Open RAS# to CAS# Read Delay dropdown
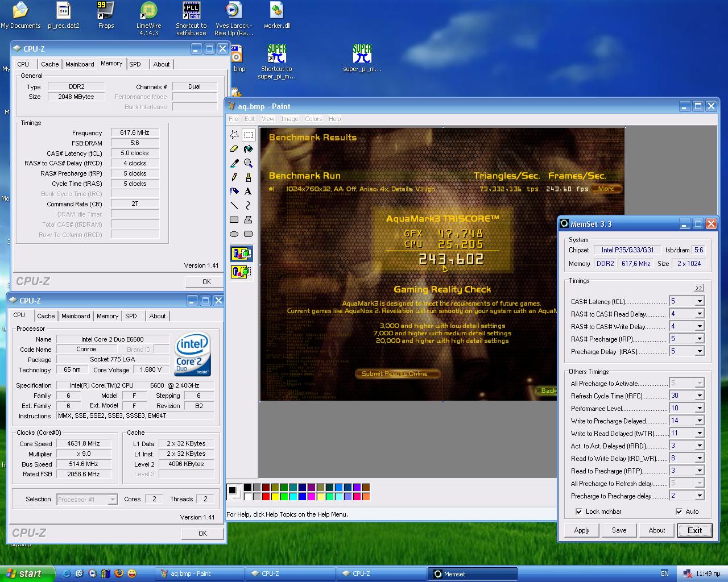728x582 pixels. tap(700, 314)
